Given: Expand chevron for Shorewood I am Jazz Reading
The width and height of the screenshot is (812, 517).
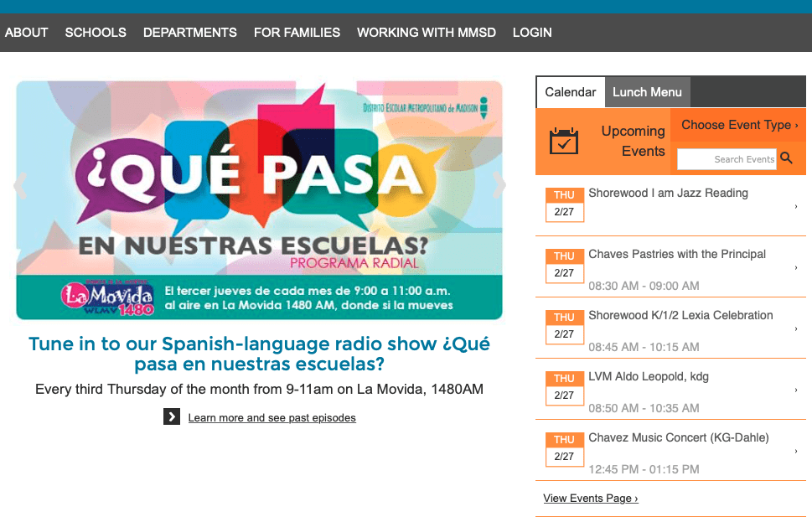Looking at the screenshot, I should click(796, 206).
